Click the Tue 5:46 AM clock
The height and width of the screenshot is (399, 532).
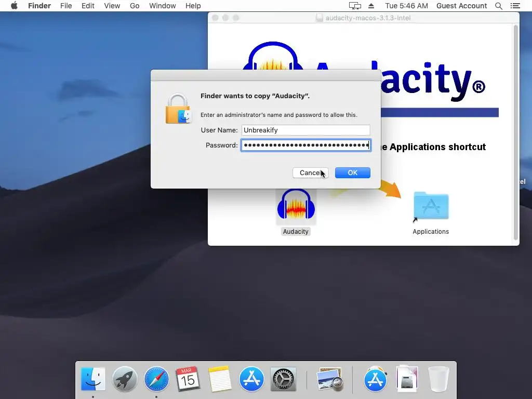click(x=406, y=6)
